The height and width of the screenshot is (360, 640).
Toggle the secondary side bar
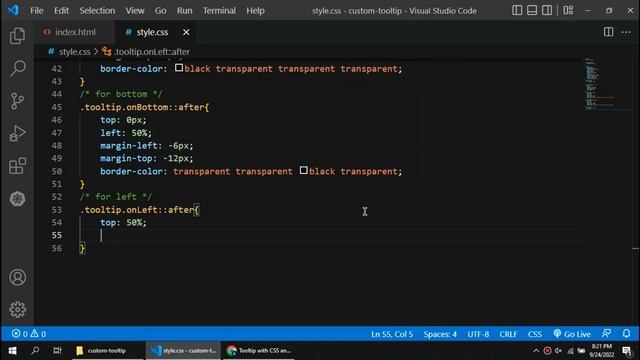(x=547, y=10)
